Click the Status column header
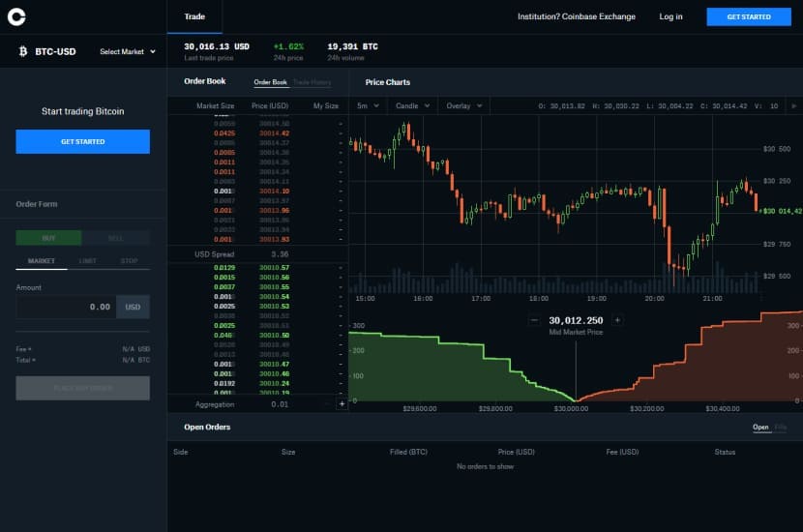Image resolution: width=803 pixels, height=532 pixels. click(x=725, y=452)
